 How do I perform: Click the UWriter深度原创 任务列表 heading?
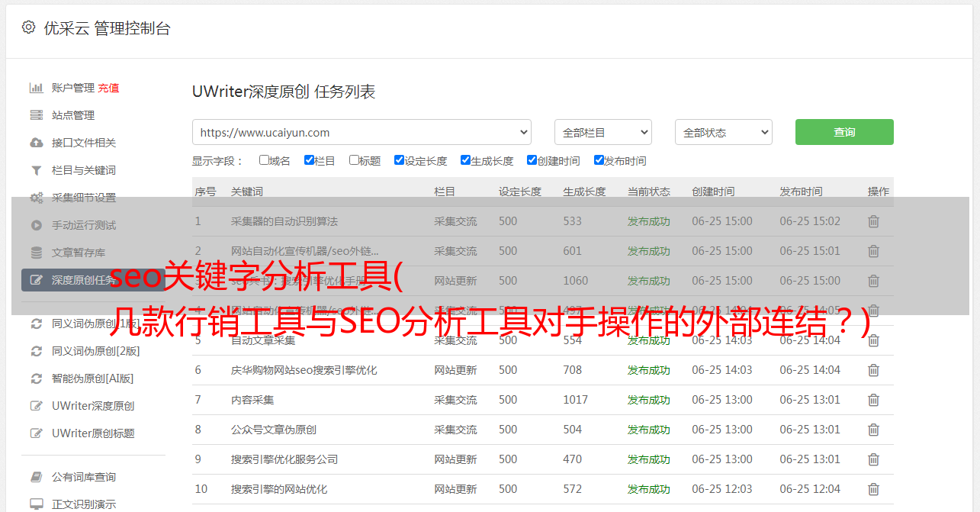(x=284, y=92)
